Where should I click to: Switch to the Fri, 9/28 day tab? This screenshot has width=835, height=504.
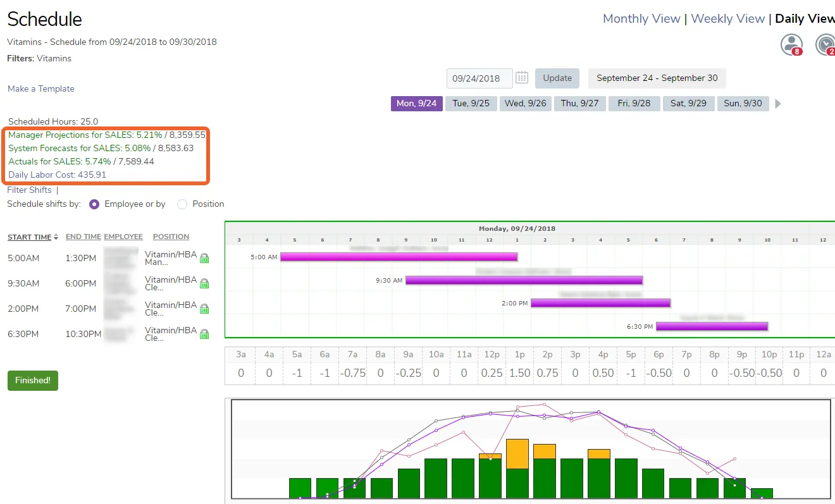pyautogui.click(x=634, y=104)
